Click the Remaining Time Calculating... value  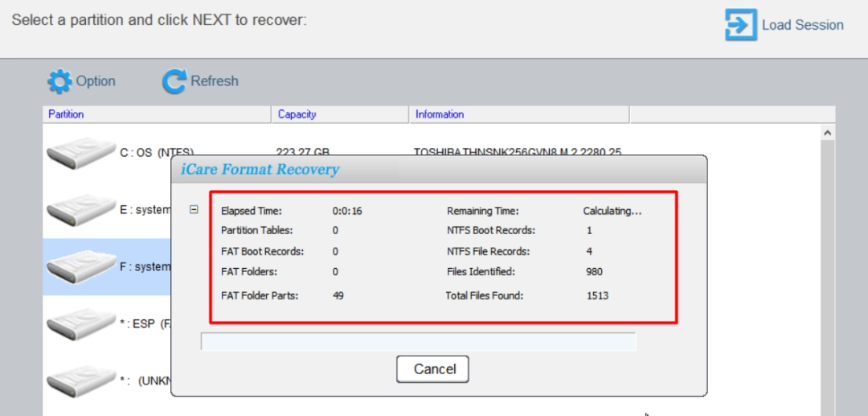[x=612, y=211]
